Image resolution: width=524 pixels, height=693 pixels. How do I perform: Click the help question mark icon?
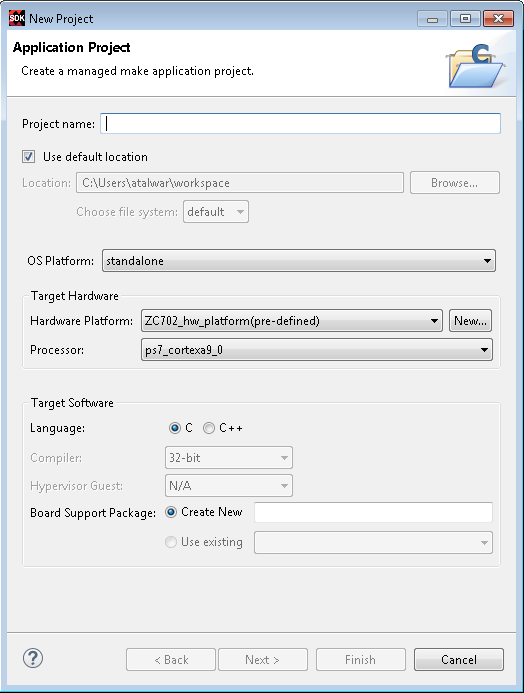click(x=33, y=659)
